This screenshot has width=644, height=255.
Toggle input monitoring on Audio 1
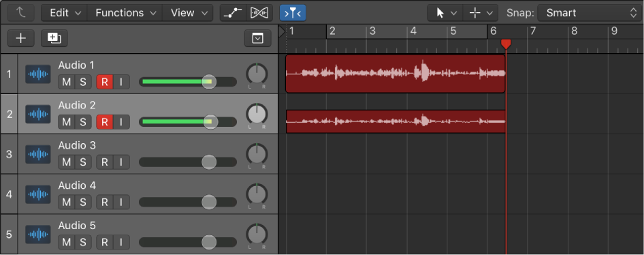coord(121,82)
